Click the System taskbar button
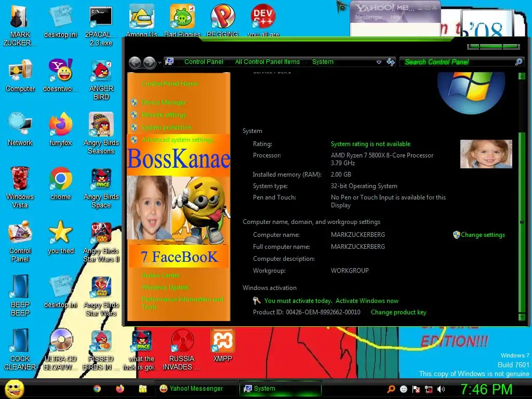Image resolution: width=532 pixels, height=399 pixels. pyautogui.click(x=280, y=389)
